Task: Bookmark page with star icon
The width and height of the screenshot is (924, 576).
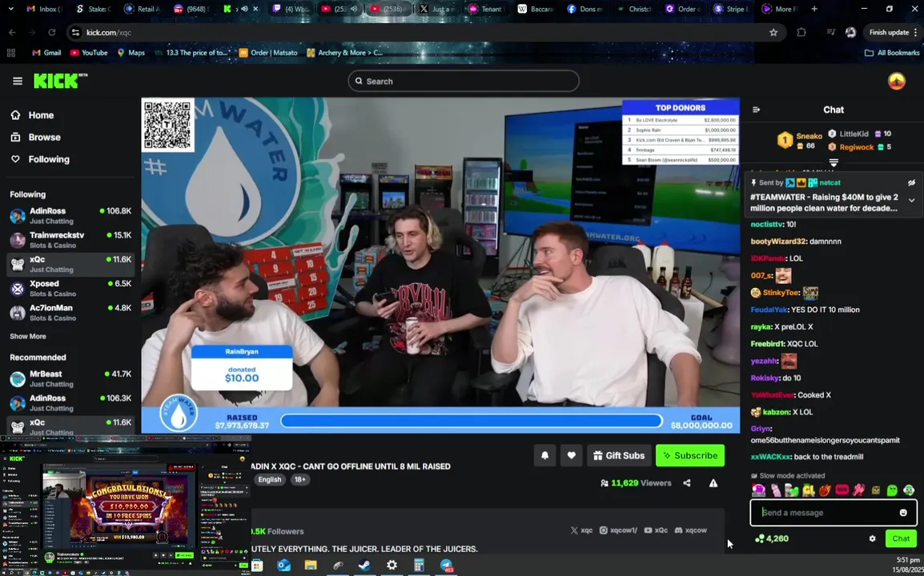Action: [773, 32]
